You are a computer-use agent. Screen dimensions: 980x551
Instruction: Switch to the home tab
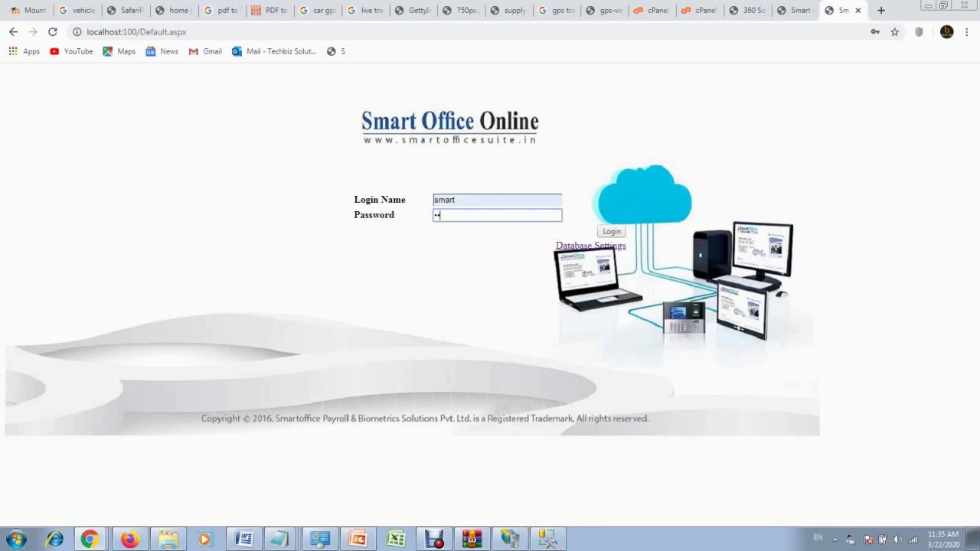click(x=172, y=10)
